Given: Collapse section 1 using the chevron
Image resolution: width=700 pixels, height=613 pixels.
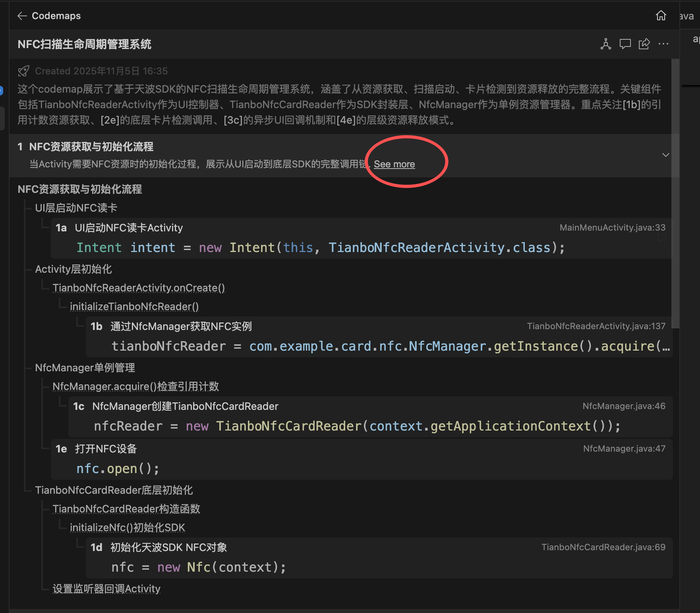Looking at the screenshot, I should click(x=665, y=155).
